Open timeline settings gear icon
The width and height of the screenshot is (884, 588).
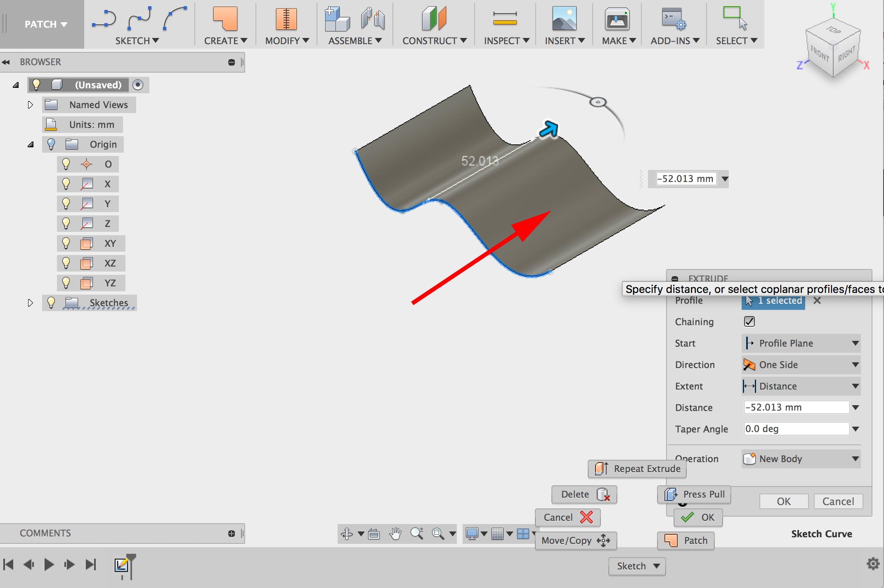(x=873, y=564)
